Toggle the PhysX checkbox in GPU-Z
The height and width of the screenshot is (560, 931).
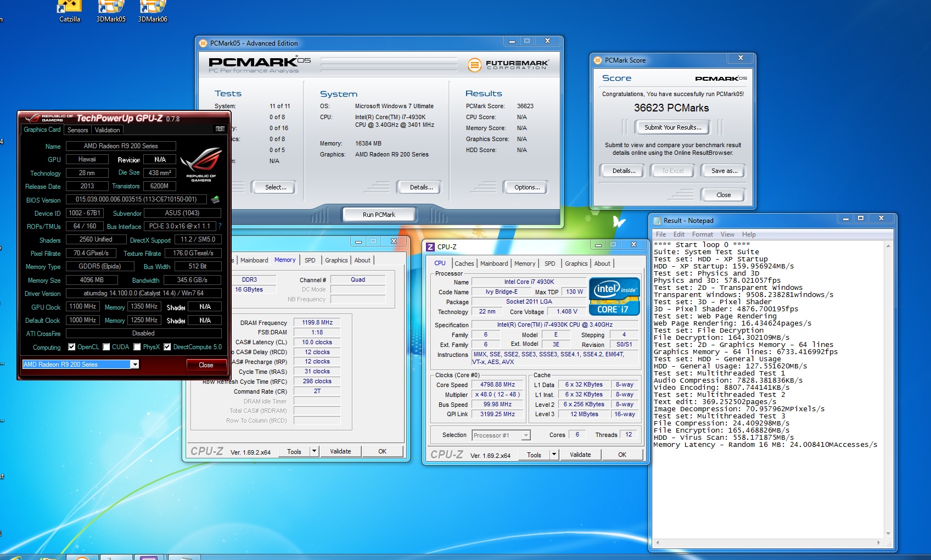[x=137, y=347]
